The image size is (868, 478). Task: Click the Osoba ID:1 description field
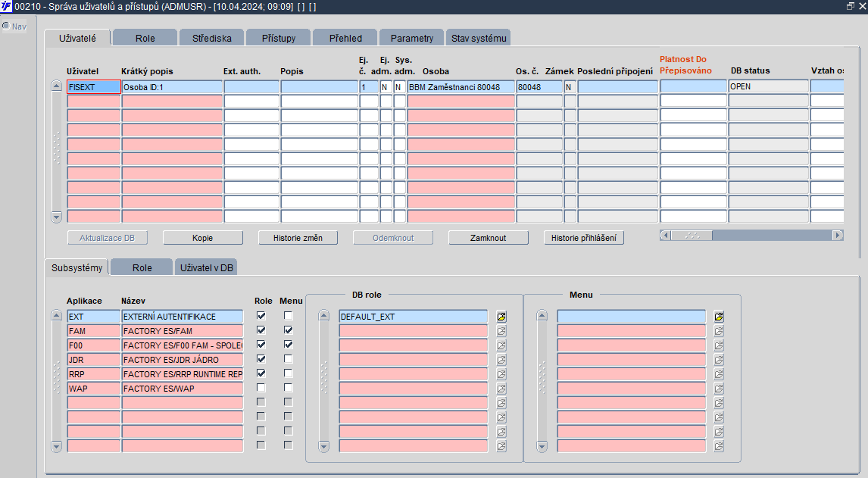tap(172, 87)
